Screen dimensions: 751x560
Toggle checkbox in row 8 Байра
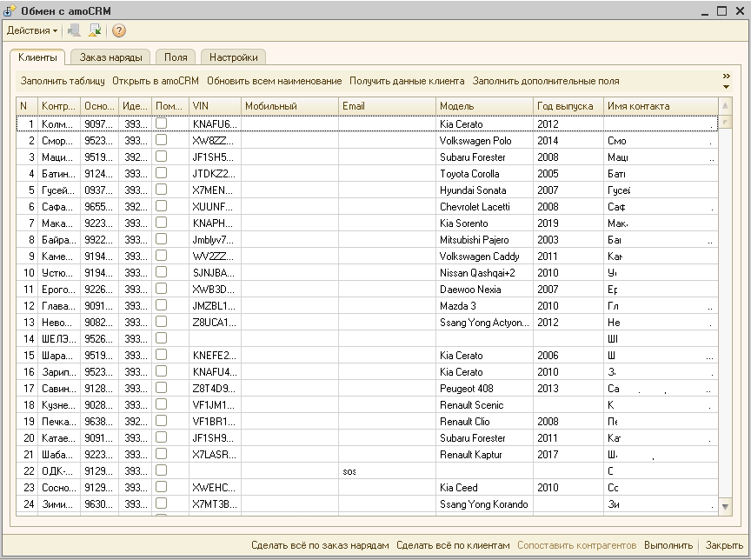(162, 239)
